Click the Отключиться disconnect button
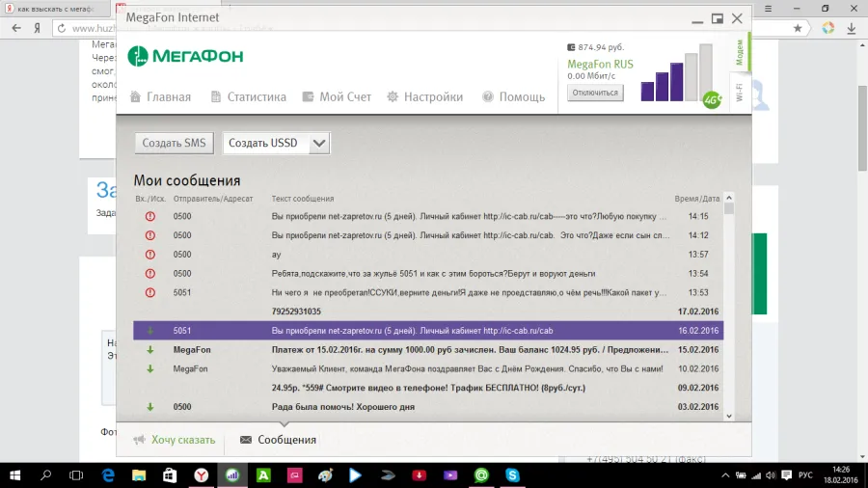This screenshot has width=868, height=488. [595, 93]
